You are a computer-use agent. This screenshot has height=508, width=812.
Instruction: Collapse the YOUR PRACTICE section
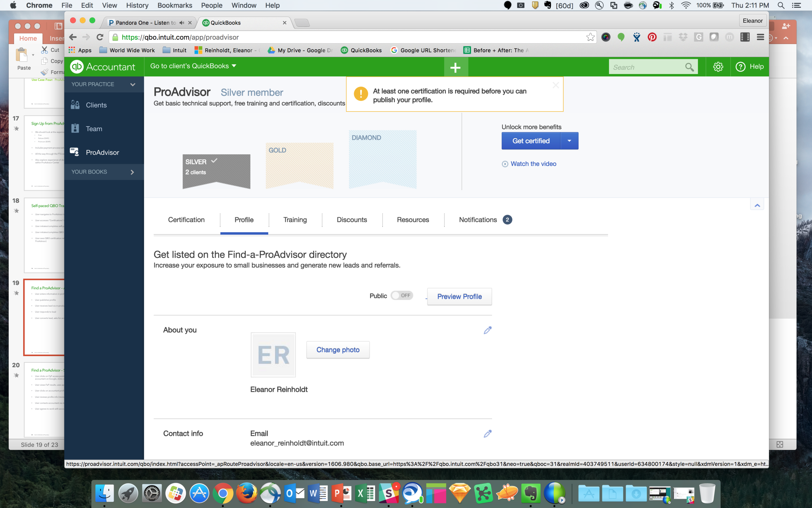[x=133, y=84]
